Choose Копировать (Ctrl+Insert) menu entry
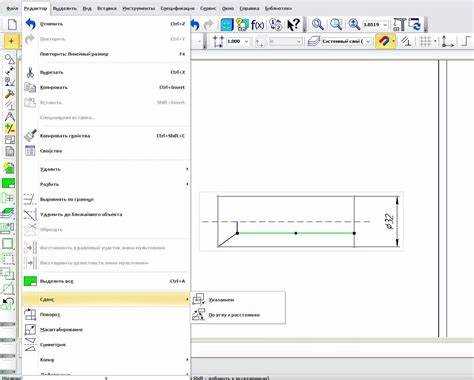The width and height of the screenshot is (474, 380). pos(106,87)
